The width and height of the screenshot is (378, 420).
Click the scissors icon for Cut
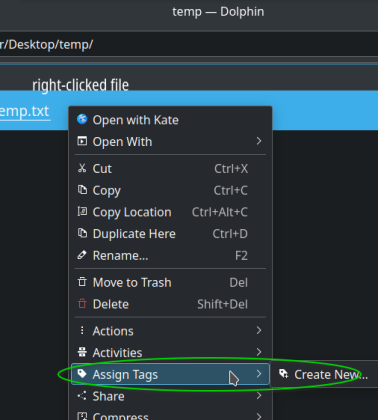[82, 168]
